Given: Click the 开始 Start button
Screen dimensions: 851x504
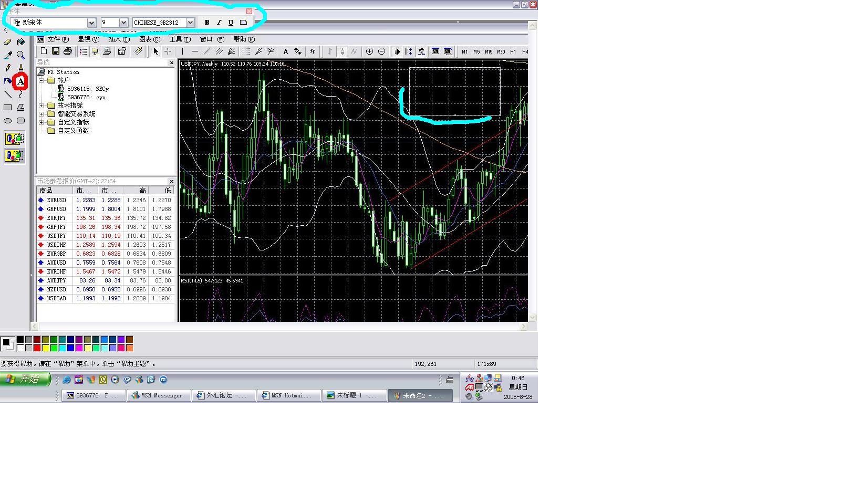Looking at the screenshot, I should tap(25, 379).
